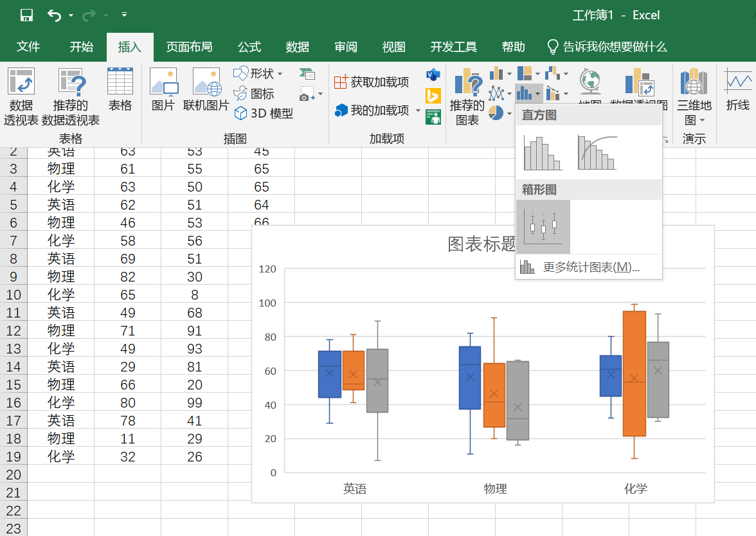The height and width of the screenshot is (536, 756).
Task: Click the Maps globe chart icon
Action: (x=590, y=82)
